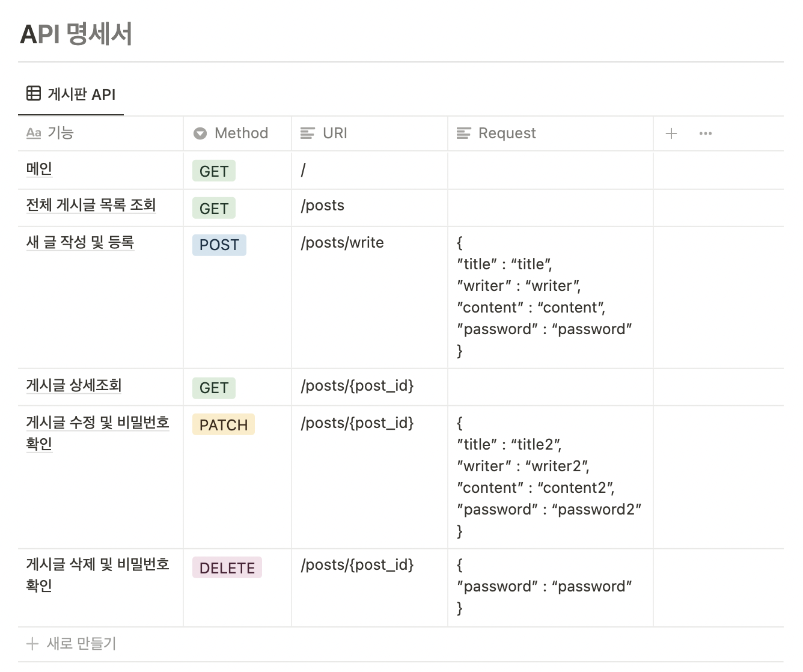Click the empty Request cell of 메인 row
This screenshot has height=672, width=803.
551,171
